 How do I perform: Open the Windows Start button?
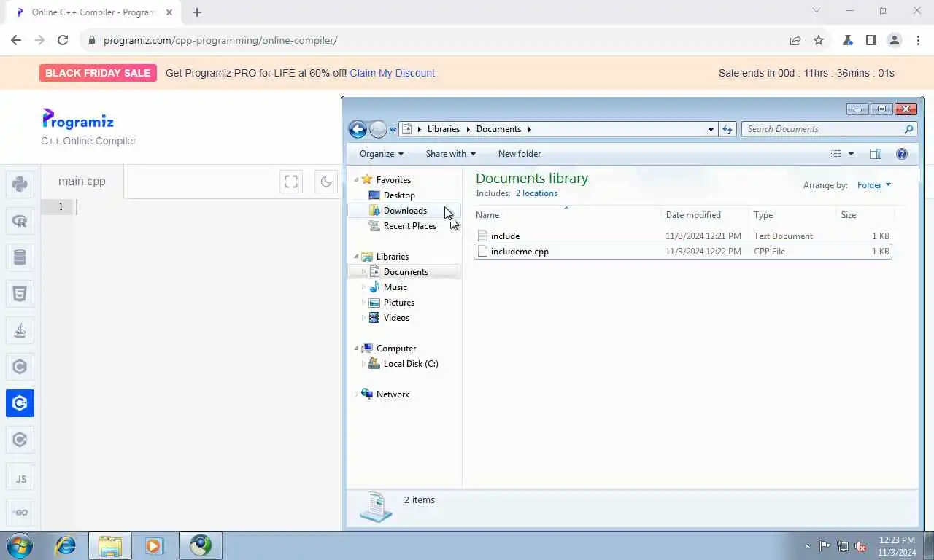[18, 545]
